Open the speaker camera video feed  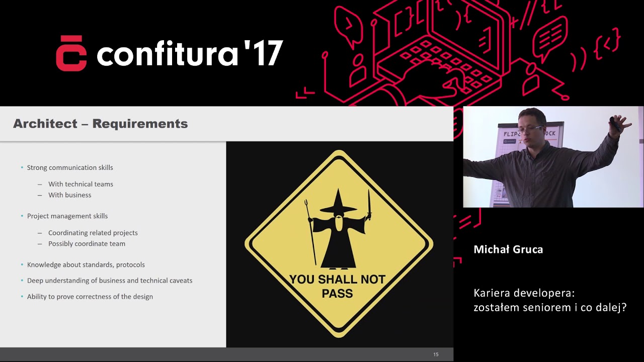click(553, 157)
